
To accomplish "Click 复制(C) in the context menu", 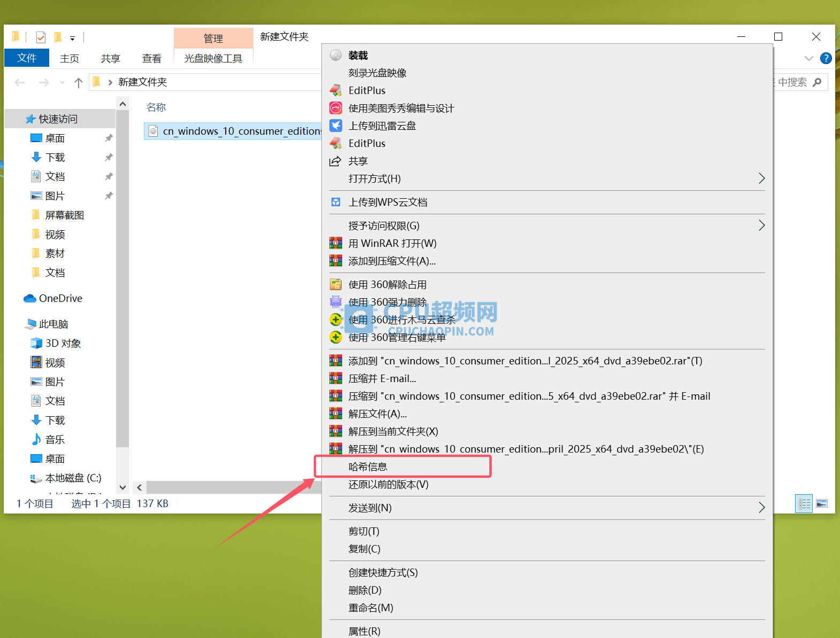I will (364, 549).
